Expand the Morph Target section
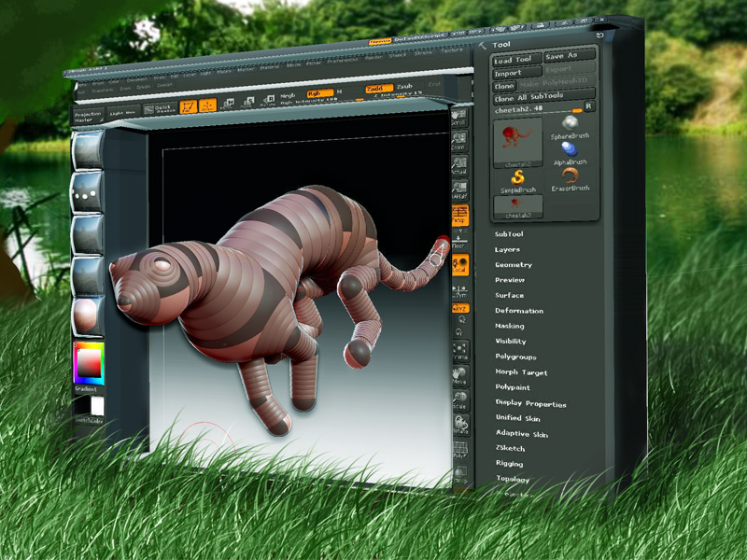The image size is (747, 560). (522, 372)
